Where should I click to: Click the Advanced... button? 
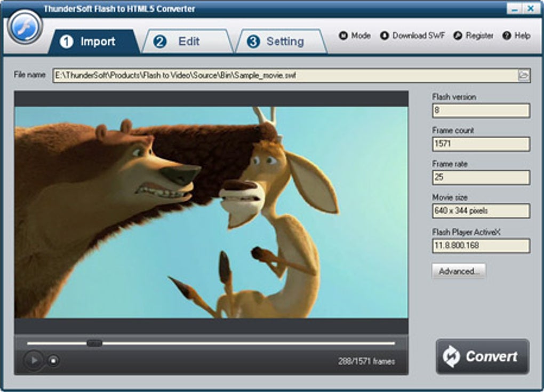[x=459, y=271]
